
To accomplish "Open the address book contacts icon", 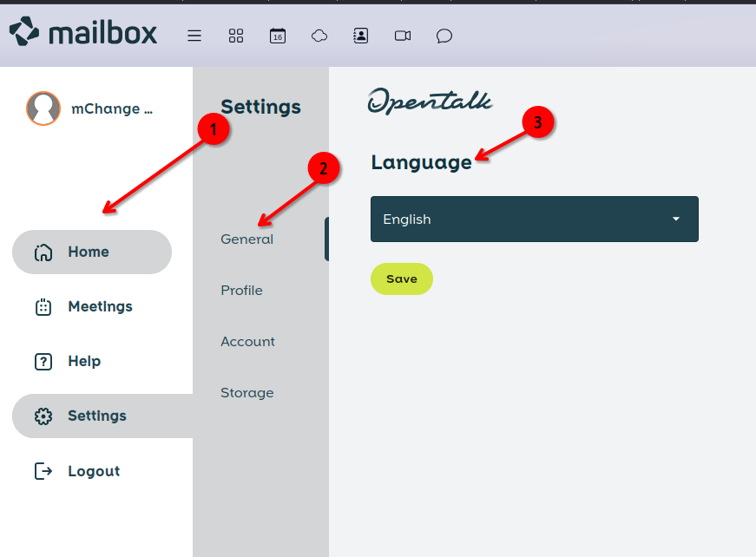I will [361, 36].
